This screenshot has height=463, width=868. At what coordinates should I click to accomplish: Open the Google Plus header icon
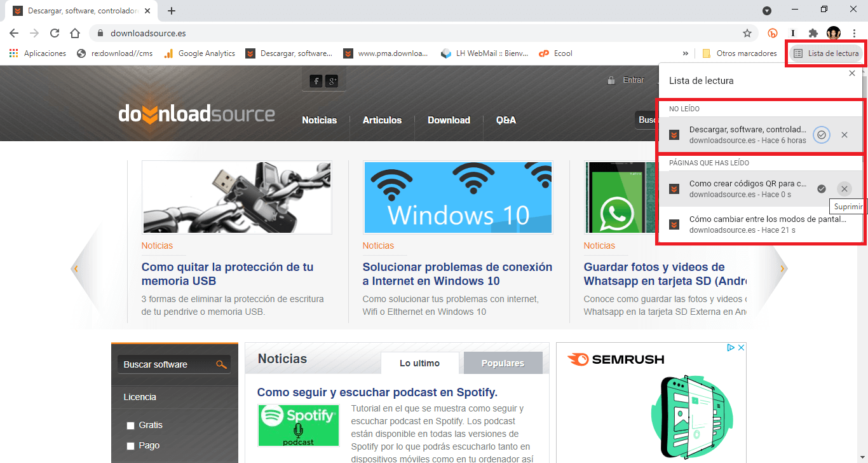coord(332,81)
